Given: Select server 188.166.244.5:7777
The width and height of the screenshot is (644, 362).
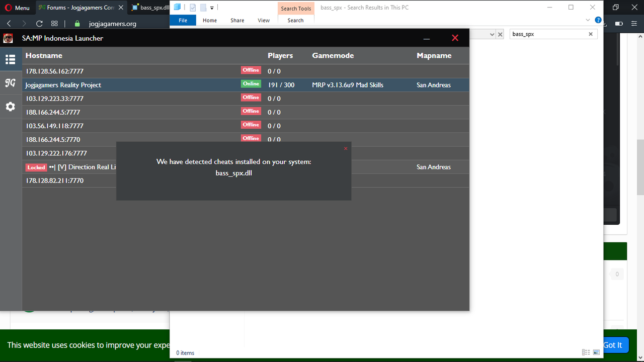Looking at the screenshot, I should [246, 112].
